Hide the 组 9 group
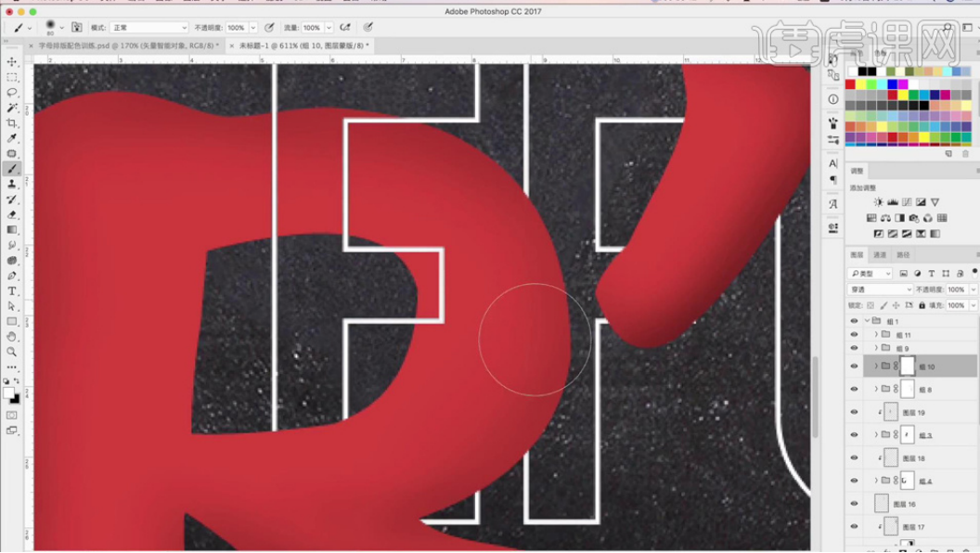This screenshot has width=980, height=553. [855, 348]
